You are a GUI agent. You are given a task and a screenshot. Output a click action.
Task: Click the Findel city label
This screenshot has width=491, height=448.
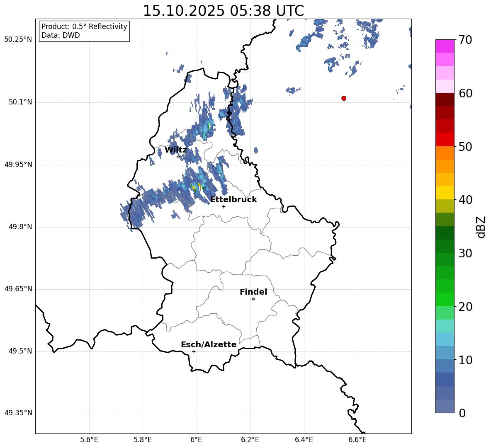pyautogui.click(x=253, y=292)
